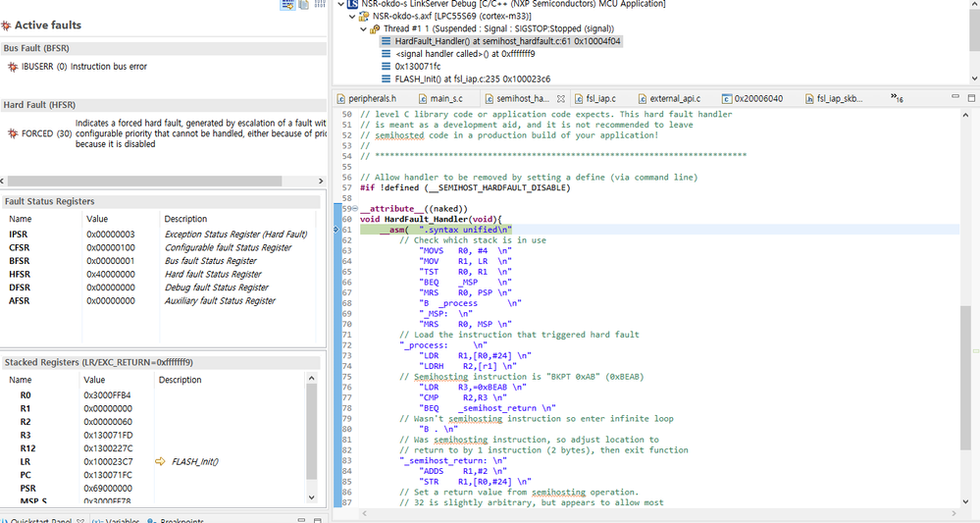Viewport: 980px width, 523px height.
Task: Close the semihost_ha... editor tab
Action: pos(560,99)
